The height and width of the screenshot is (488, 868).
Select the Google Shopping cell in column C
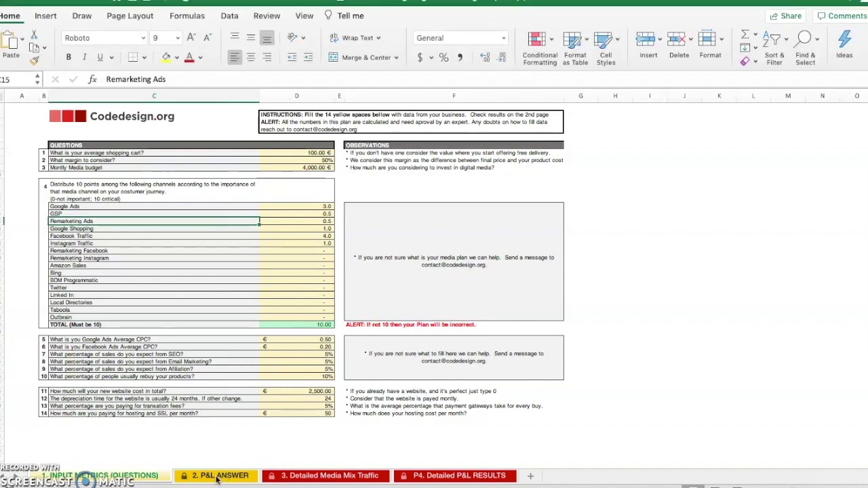click(x=154, y=228)
